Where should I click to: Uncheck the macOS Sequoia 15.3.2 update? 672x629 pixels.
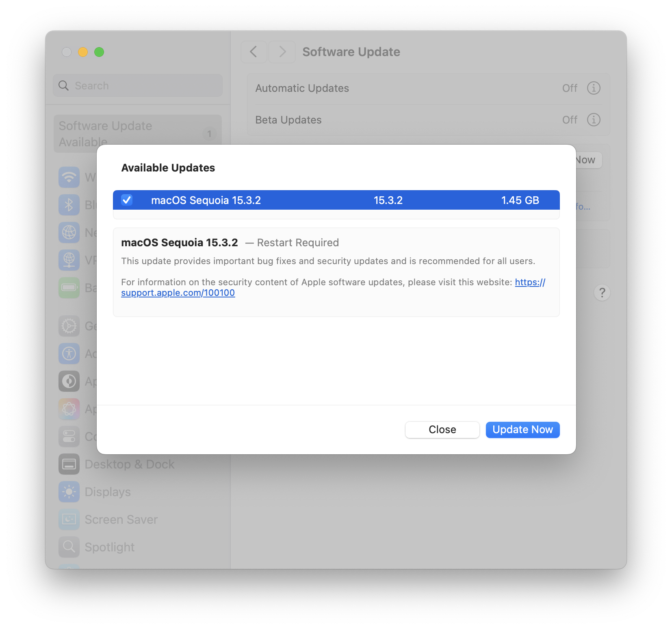(126, 200)
